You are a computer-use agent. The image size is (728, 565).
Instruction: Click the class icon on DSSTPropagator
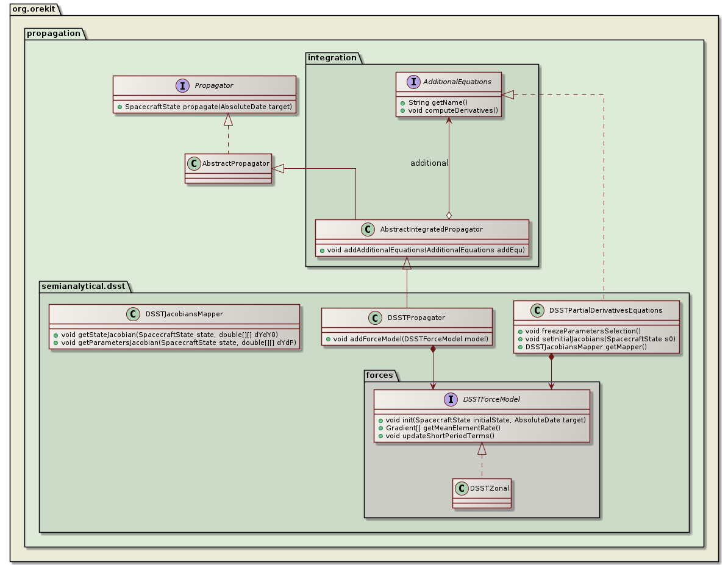(x=375, y=318)
